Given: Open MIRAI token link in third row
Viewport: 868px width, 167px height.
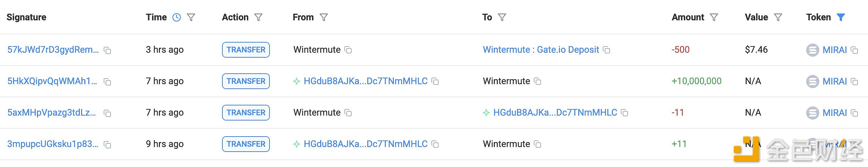Looking at the screenshot, I should coord(834,113).
